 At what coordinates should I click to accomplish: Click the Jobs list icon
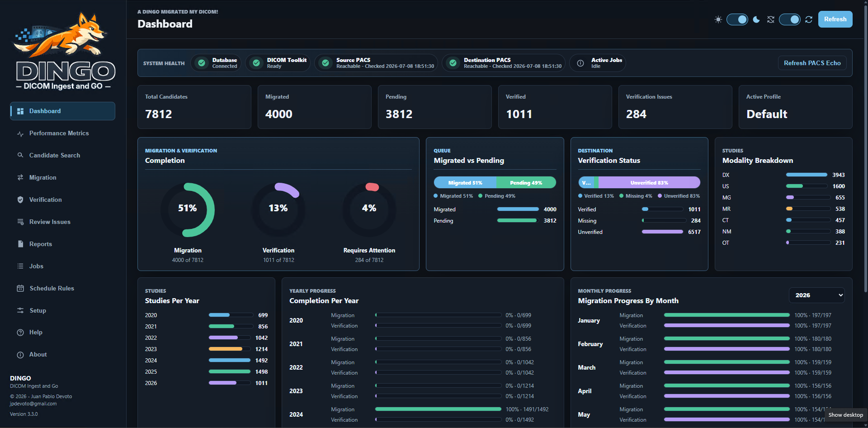pyautogui.click(x=20, y=266)
